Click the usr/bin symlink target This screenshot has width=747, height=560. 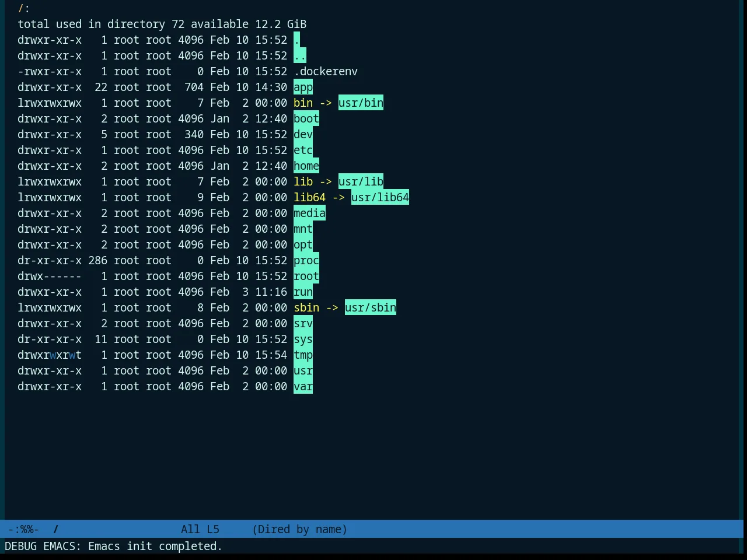[x=361, y=103]
